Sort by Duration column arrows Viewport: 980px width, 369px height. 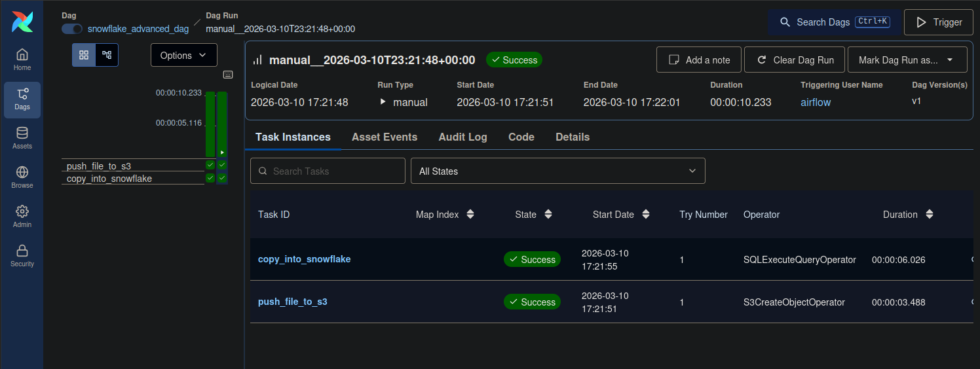coord(929,215)
